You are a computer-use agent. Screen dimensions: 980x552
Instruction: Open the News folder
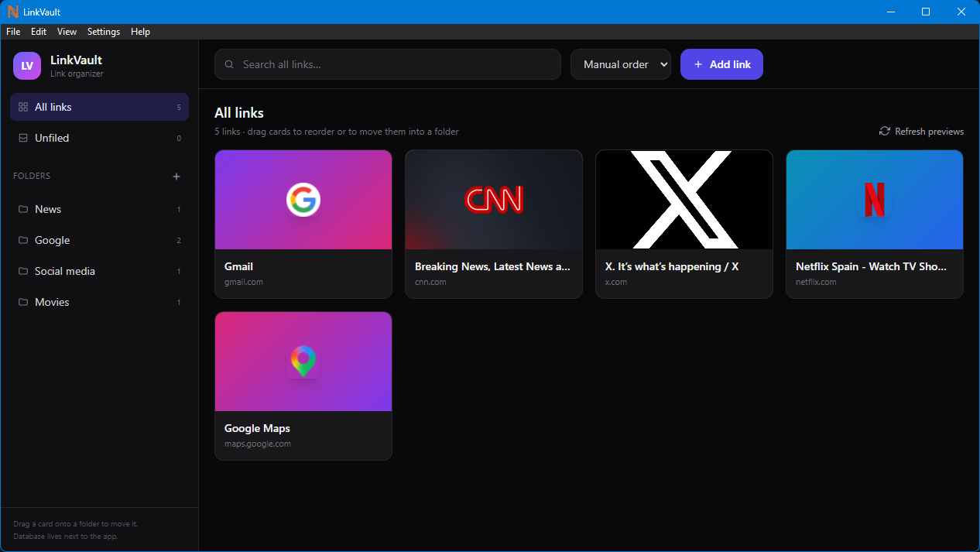point(99,209)
